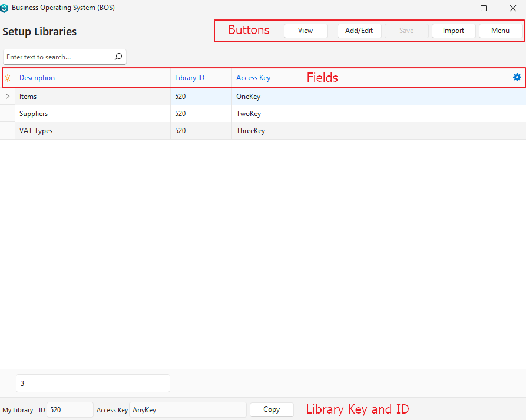Image resolution: width=526 pixels, height=420 pixels.
Task: Select the VAT Types library row
Action: (36, 131)
